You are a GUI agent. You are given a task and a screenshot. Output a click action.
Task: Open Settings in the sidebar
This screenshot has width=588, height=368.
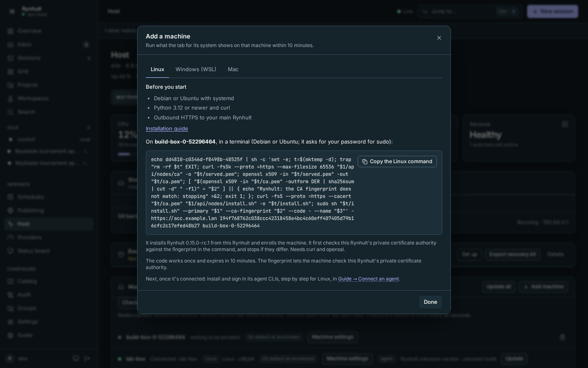[x=49, y=322]
